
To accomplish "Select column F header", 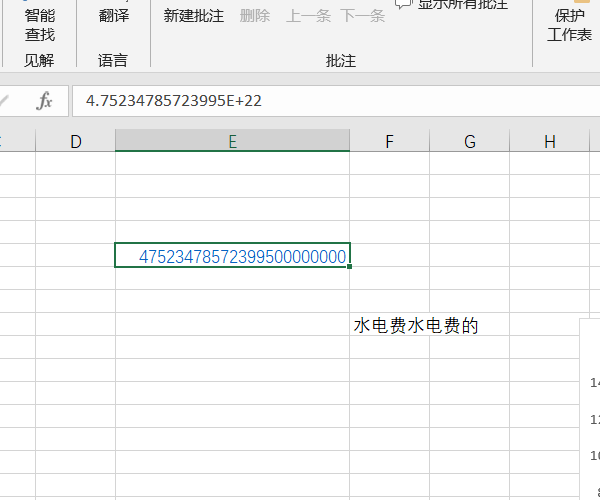I will [x=389, y=142].
